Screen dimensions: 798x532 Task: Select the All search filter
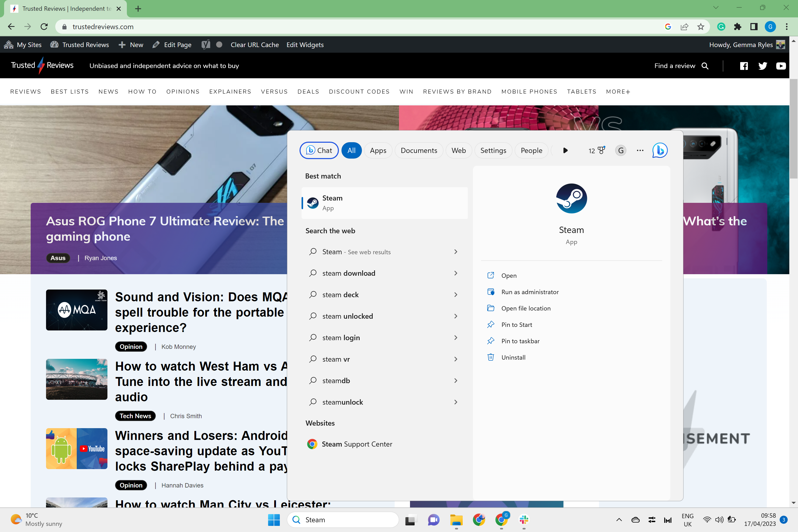351,150
